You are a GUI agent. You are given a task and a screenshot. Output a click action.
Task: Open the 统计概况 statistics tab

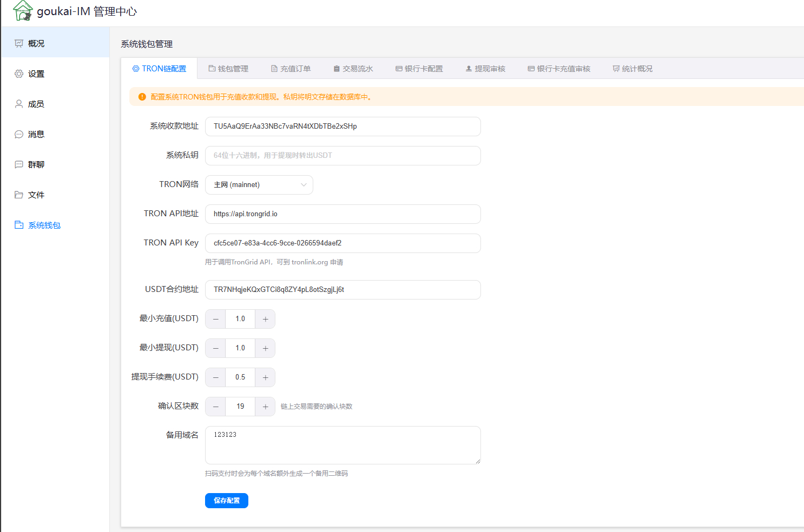click(x=632, y=69)
